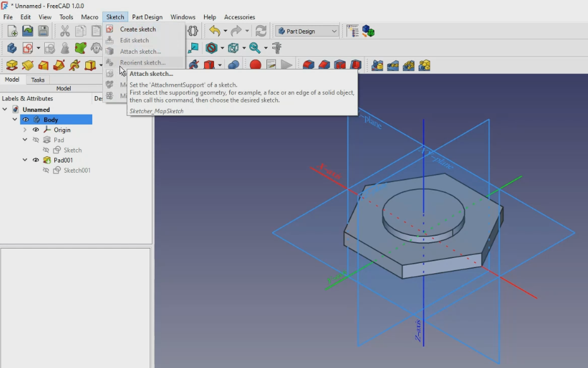Toggle visibility of Sketch001
Viewport: 588px width, 368px height.
click(x=45, y=169)
